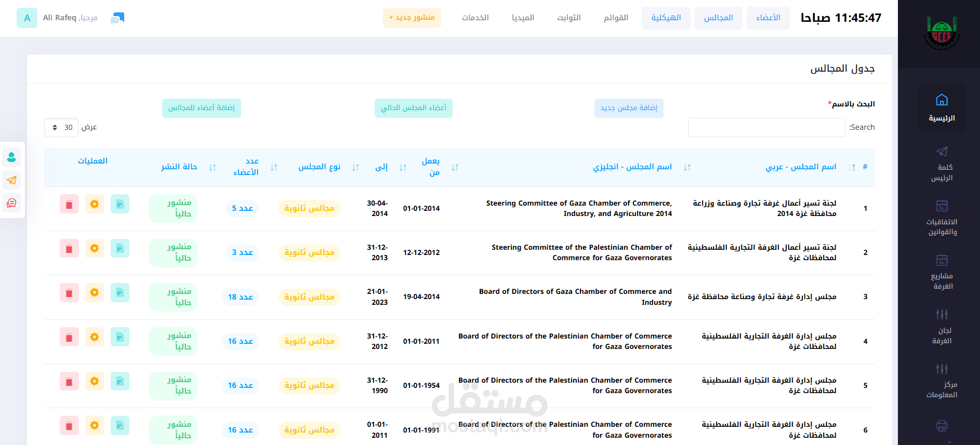Open settings gear for council row 4
The width and height of the screenshot is (980, 445).
95,337
